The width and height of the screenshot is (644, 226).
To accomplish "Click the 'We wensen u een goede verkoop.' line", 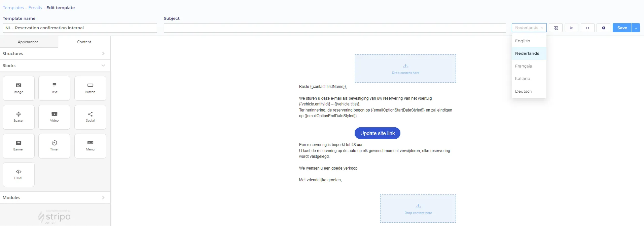I will pos(329,168).
